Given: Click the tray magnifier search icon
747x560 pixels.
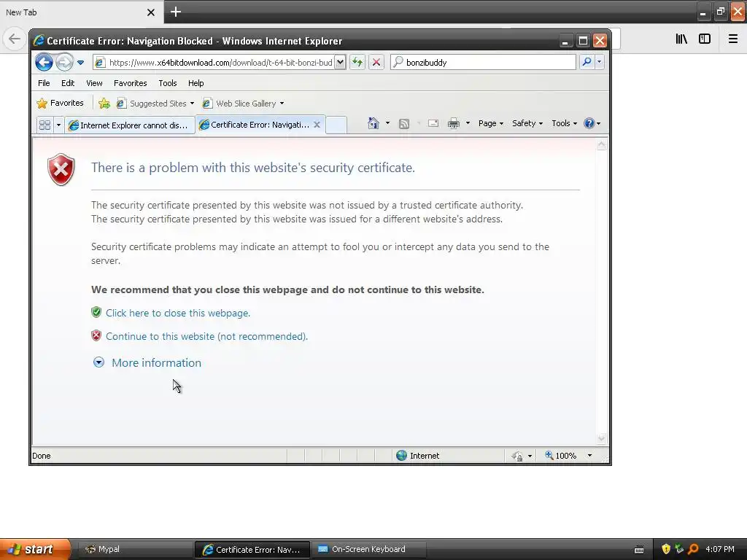Looking at the screenshot, I should pyautogui.click(x=693, y=550).
